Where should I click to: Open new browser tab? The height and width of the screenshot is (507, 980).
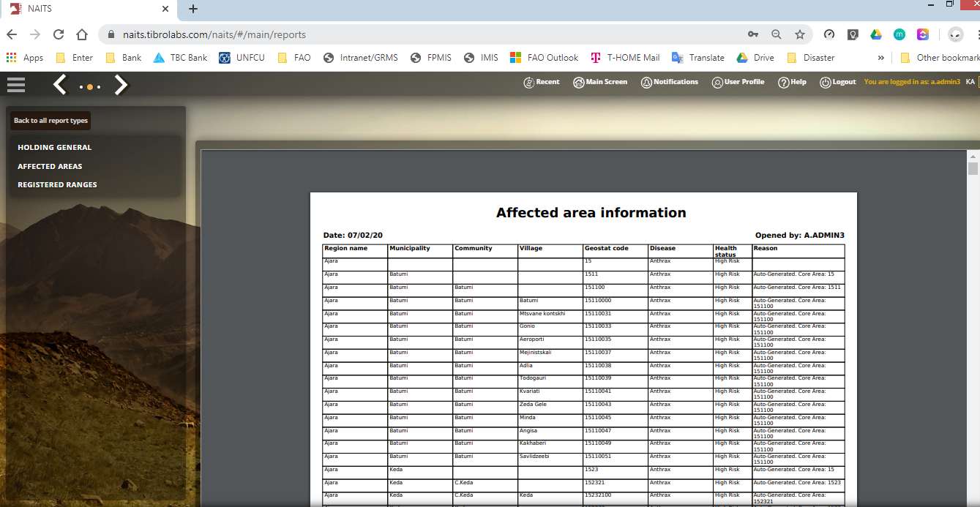(x=193, y=9)
